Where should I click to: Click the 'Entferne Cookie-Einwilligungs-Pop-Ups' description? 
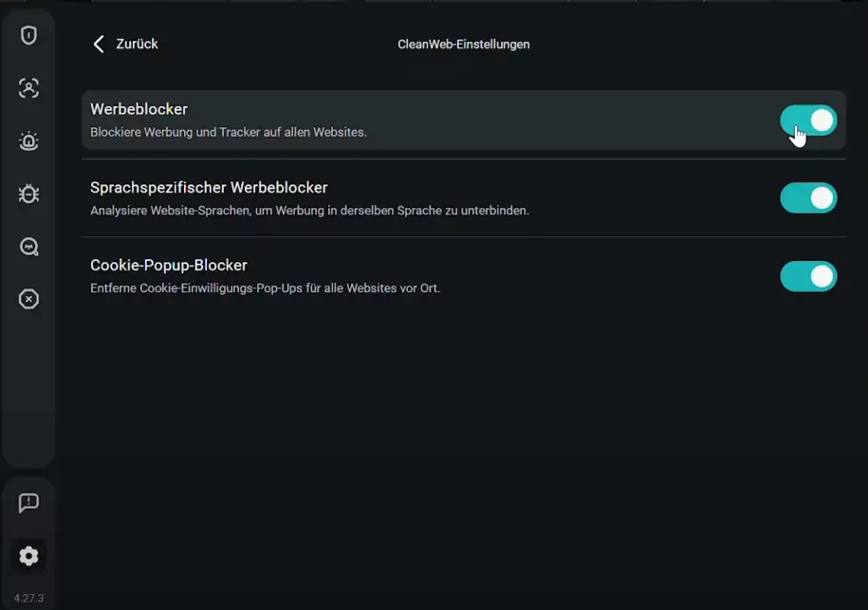point(265,288)
